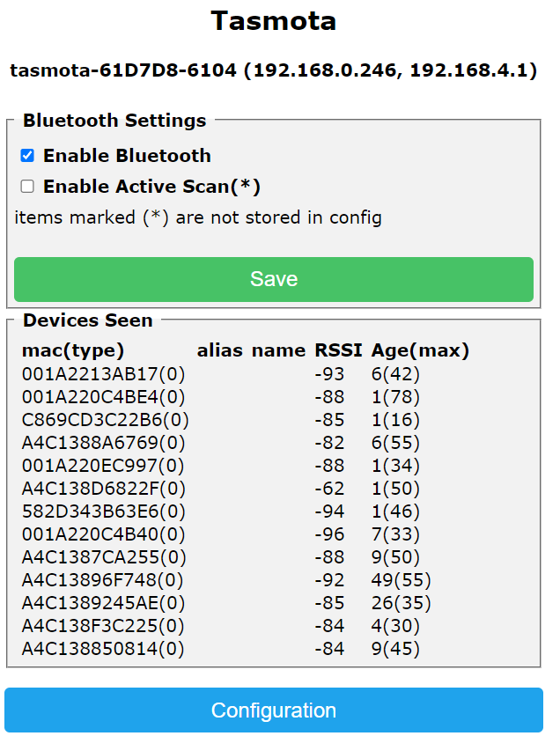Select the last device A4C138850814(0)
This screenshot has height=736, width=560.
point(103,649)
